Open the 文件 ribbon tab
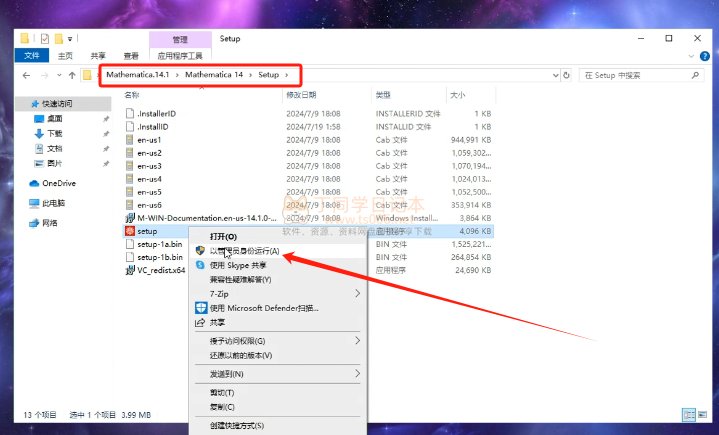 pyautogui.click(x=32, y=55)
